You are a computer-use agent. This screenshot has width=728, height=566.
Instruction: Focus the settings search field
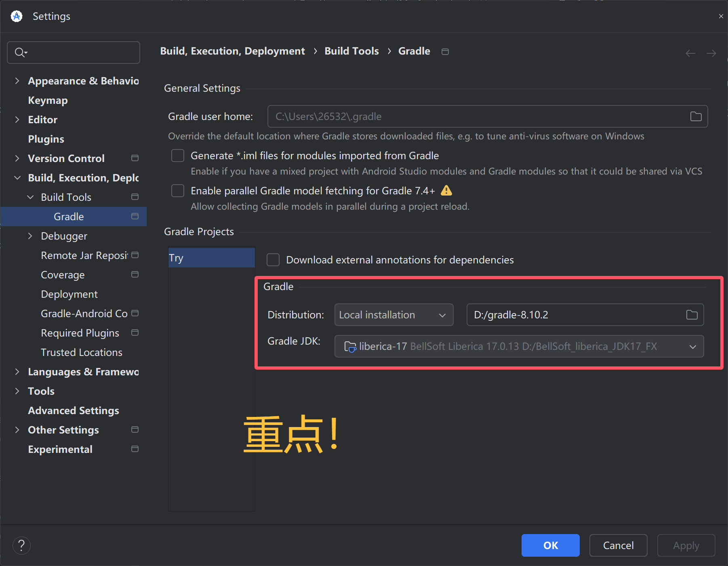pyautogui.click(x=74, y=53)
